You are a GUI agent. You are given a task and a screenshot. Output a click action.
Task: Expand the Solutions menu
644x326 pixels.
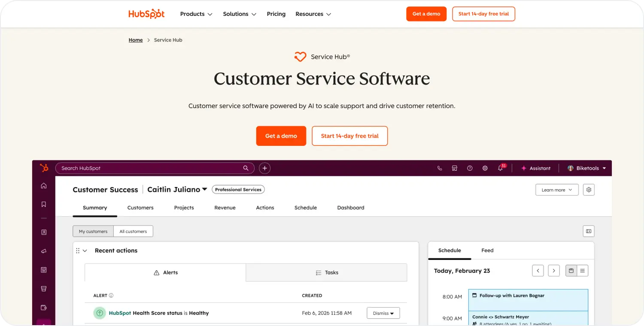click(240, 14)
